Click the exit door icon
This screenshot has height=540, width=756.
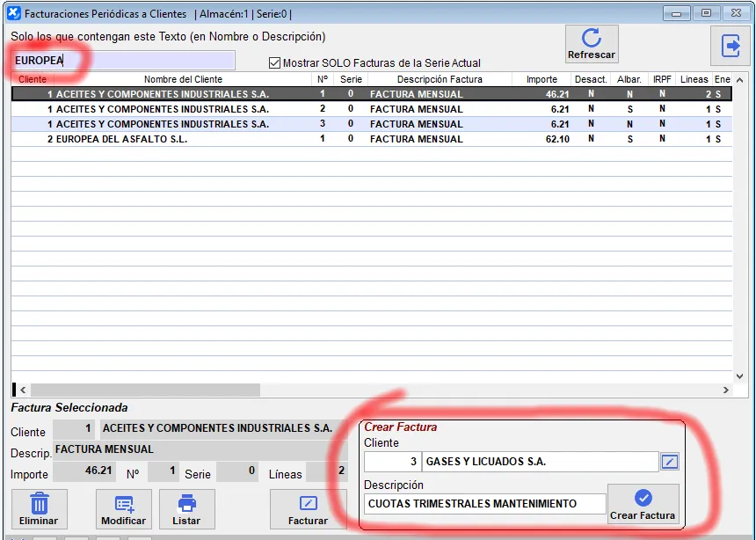[731, 46]
